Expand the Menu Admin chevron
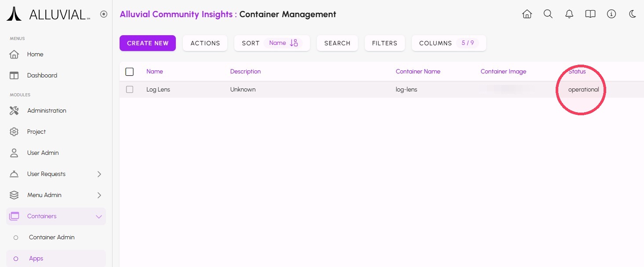 [x=99, y=195]
